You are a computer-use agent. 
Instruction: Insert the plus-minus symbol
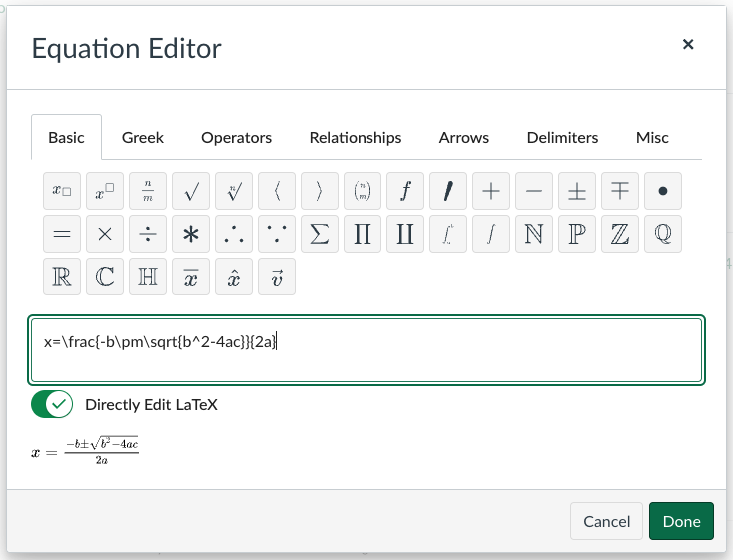pyautogui.click(x=577, y=191)
